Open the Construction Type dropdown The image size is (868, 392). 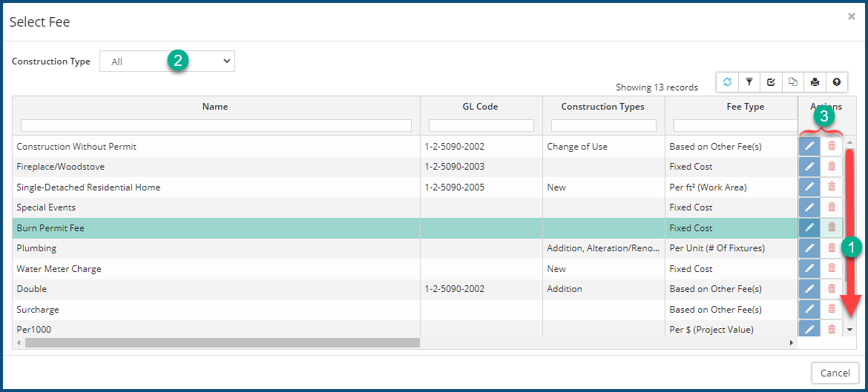tap(167, 62)
